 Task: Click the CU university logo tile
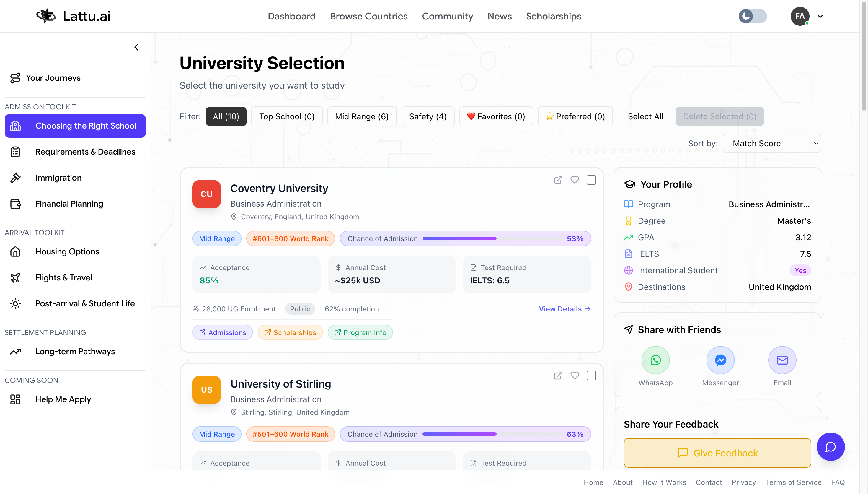(x=206, y=194)
